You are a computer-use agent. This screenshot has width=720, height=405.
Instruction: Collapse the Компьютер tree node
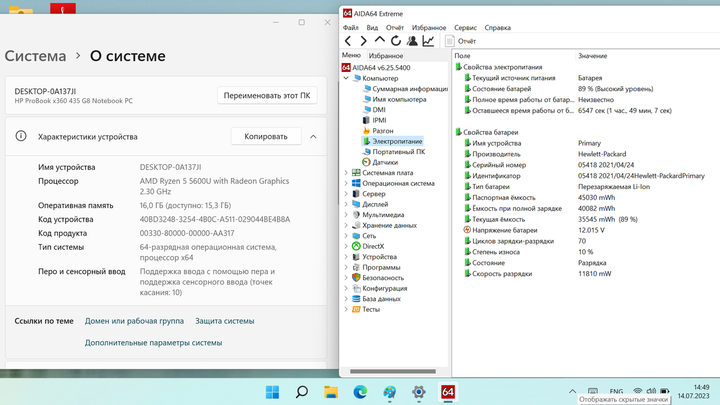(x=346, y=78)
